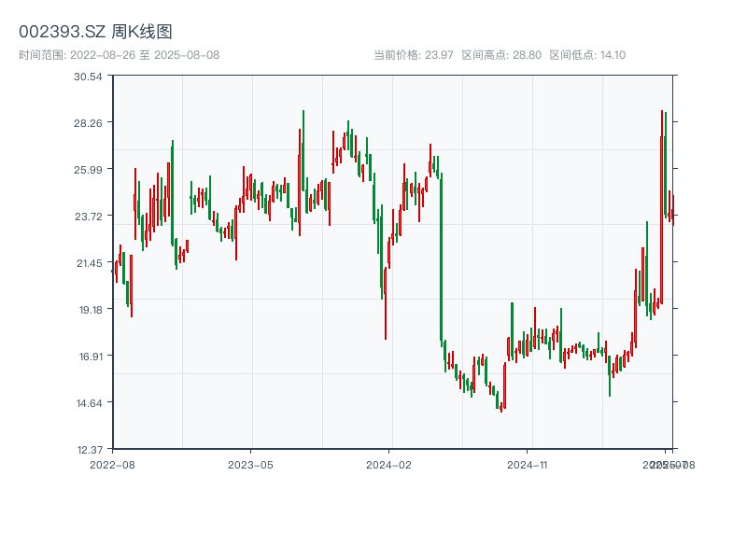The width and height of the screenshot is (747, 560).
Task: Select the 2024-02 x-axis date label
Action: [389, 464]
